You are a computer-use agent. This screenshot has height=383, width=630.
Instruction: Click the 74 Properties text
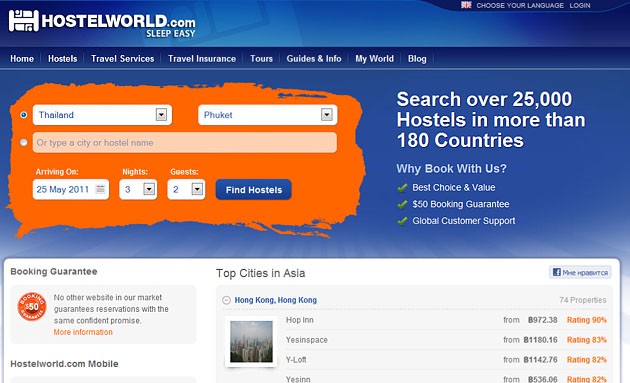point(583,300)
